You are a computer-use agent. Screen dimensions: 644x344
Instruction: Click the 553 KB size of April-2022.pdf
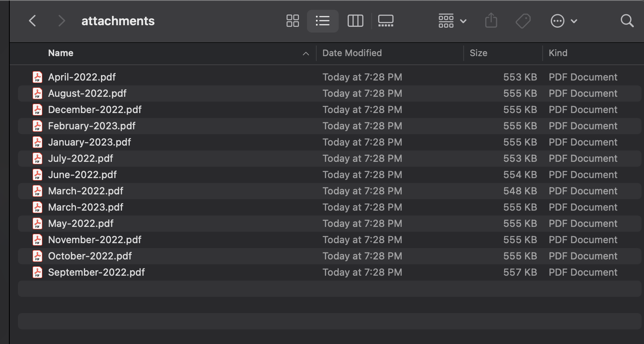pos(520,77)
